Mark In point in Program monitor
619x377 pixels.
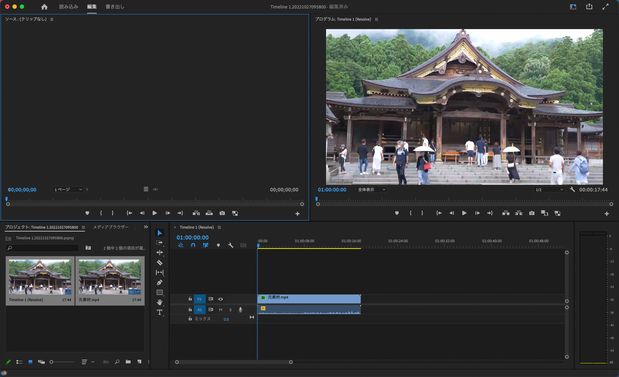point(411,213)
